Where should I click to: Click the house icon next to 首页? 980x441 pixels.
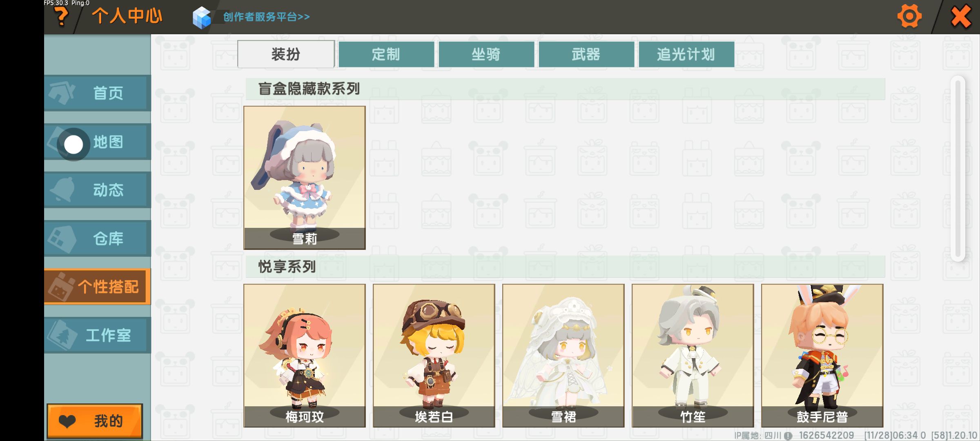(62, 93)
